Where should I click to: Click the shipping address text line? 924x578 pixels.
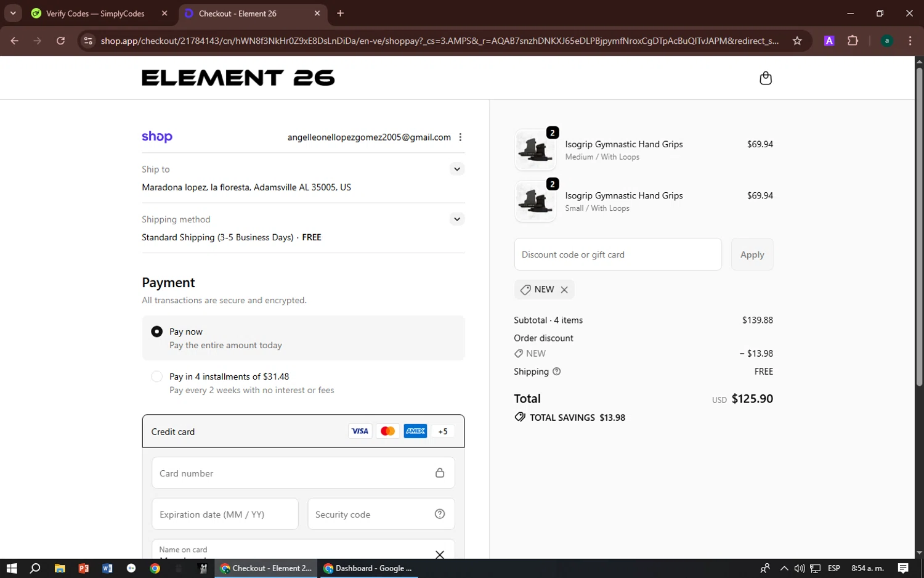point(246,187)
